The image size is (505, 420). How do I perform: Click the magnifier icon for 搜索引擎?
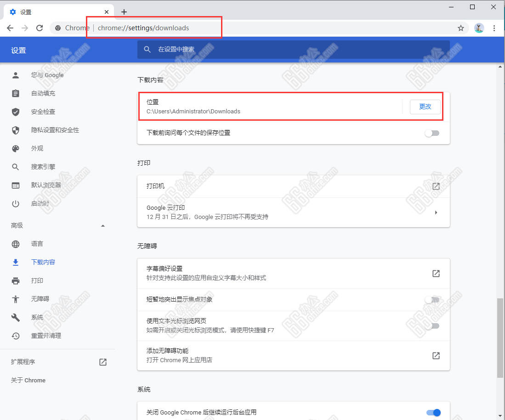(16, 167)
